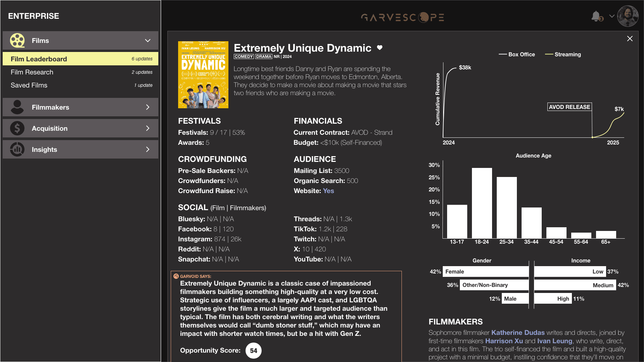Image resolution: width=644 pixels, height=362 pixels.
Task: Open Film Research menu item
Action: coord(80,72)
